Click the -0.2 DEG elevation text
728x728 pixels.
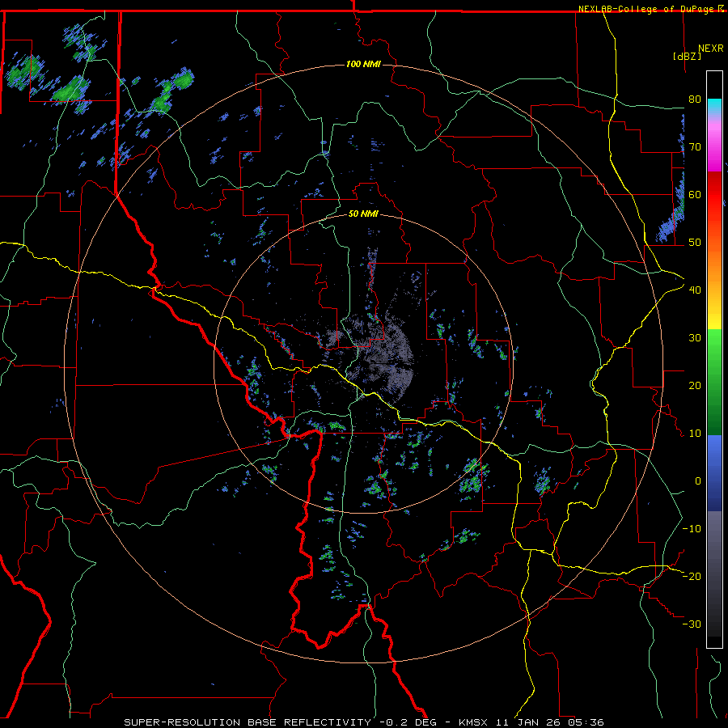[408, 722]
